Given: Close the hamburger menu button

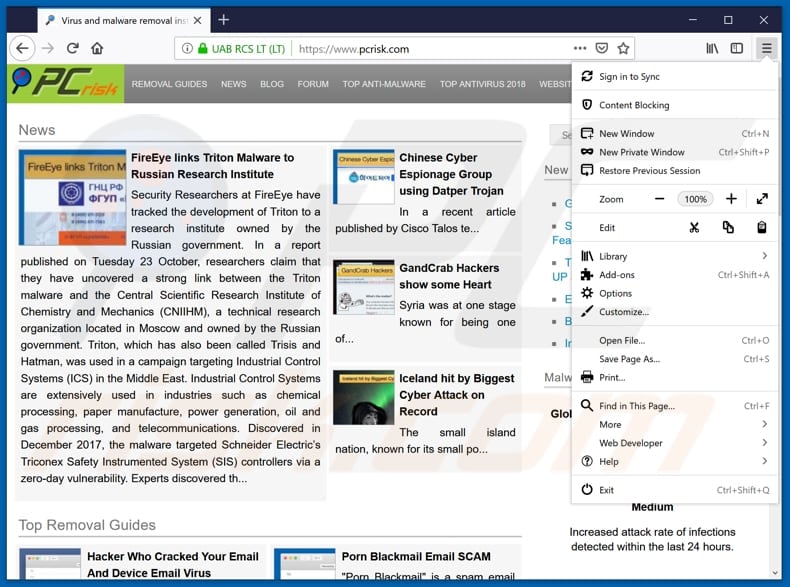Looking at the screenshot, I should pos(766,48).
